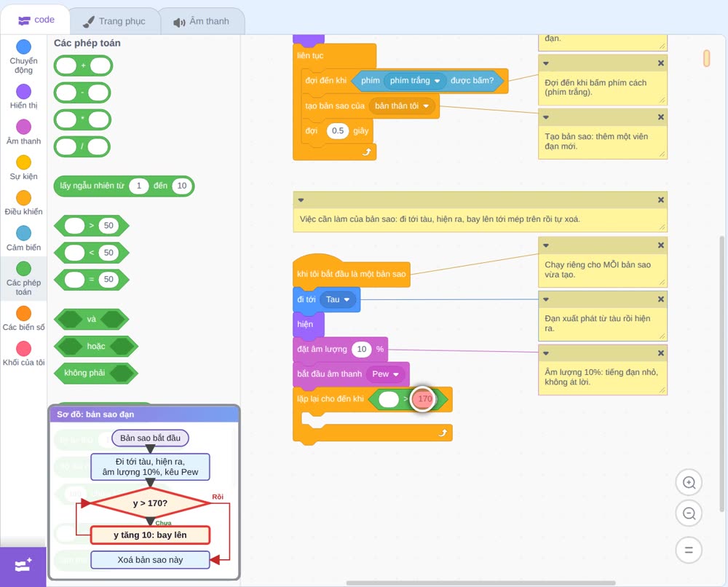Click the empty left slot of the repeat-until comparison
Screen dimensions: 728x587
(389, 399)
